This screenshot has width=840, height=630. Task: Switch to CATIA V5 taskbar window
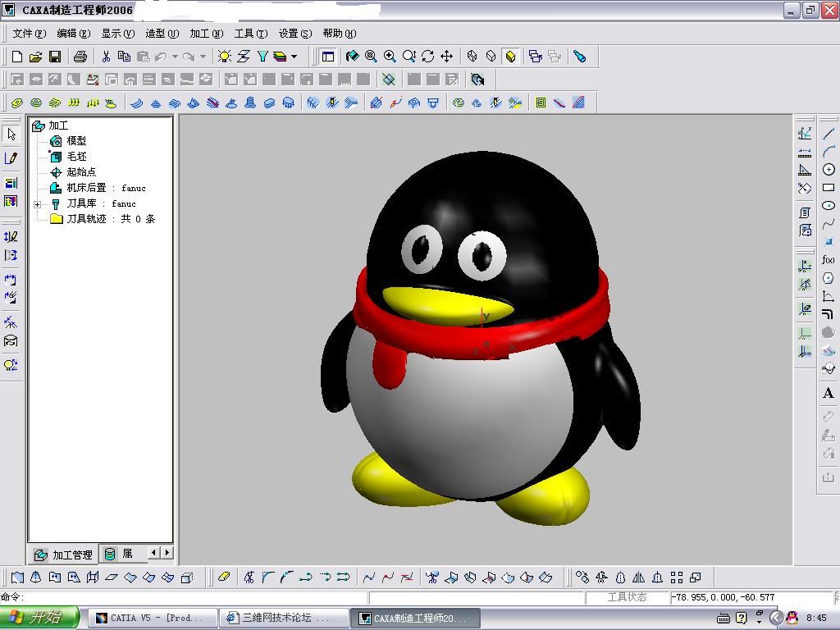point(152,618)
